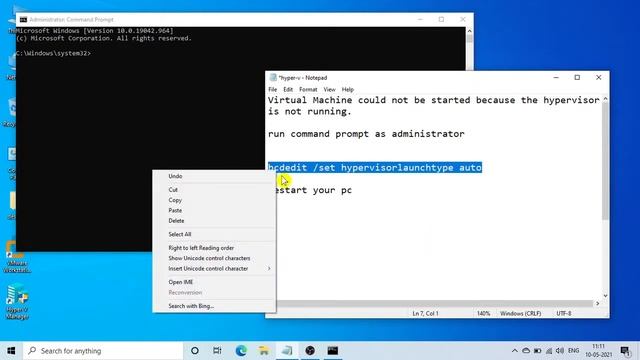Click Notepad scrollbar down arrow
The width and height of the screenshot is (640, 360).
coord(605,296)
